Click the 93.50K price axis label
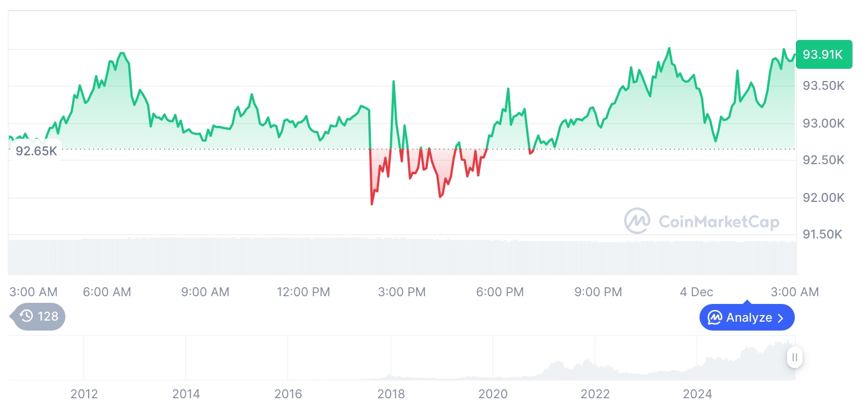This screenshot has height=406, width=868. (x=824, y=86)
